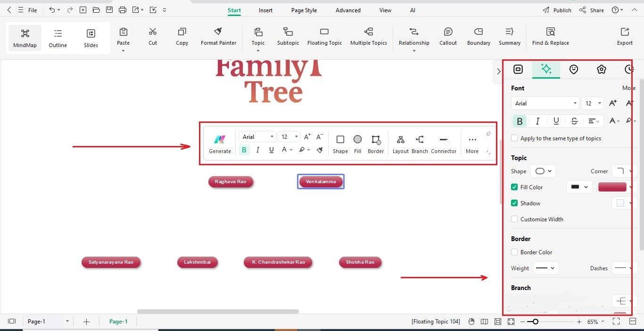Open Find & Replace

pos(550,38)
